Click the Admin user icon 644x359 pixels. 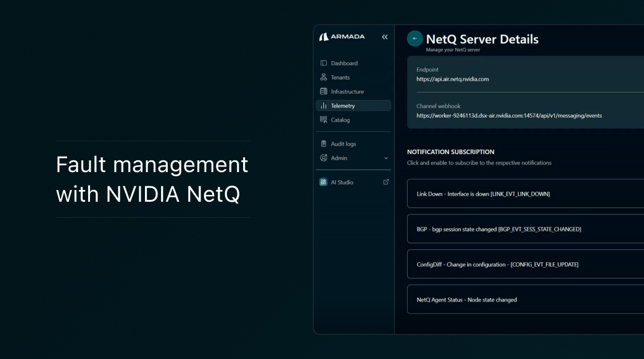click(324, 158)
